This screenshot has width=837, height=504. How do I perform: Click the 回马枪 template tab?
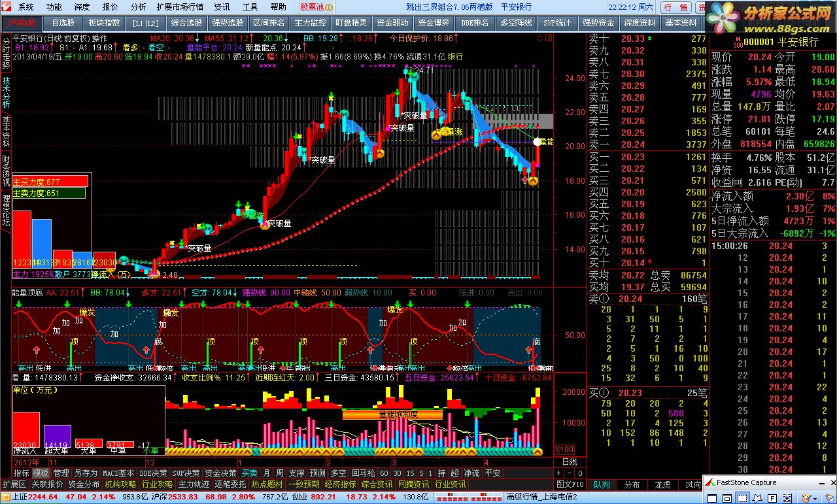[363, 473]
